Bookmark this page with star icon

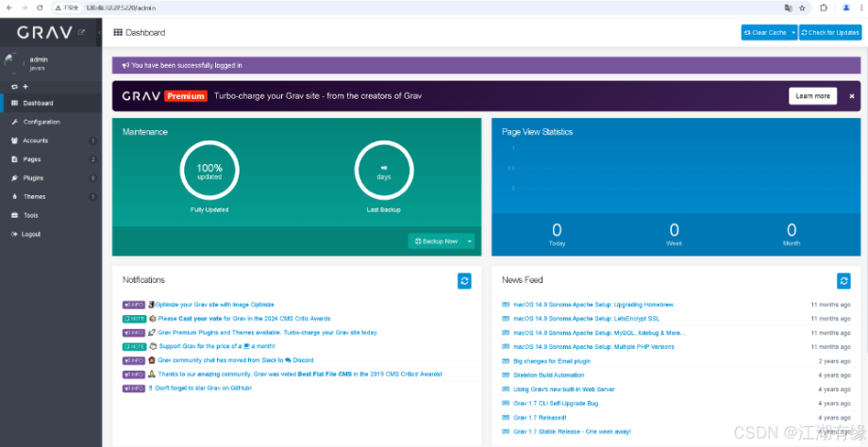click(802, 8)
